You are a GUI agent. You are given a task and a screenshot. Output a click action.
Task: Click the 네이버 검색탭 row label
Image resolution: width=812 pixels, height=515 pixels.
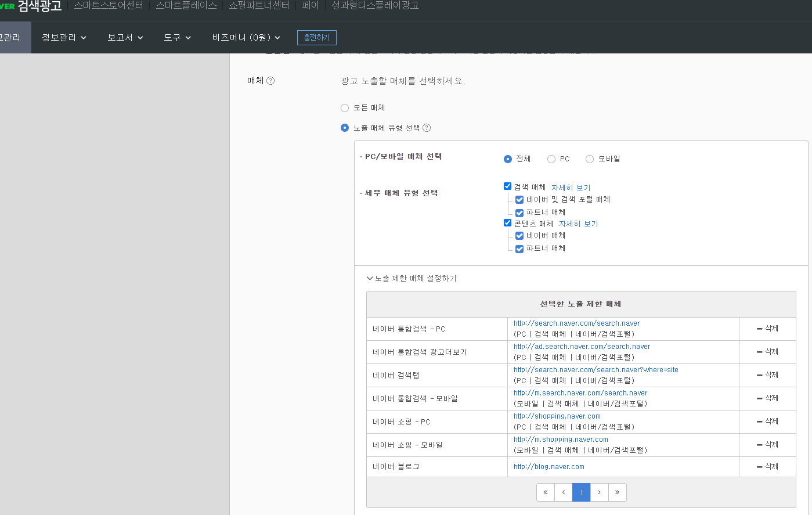396,376
